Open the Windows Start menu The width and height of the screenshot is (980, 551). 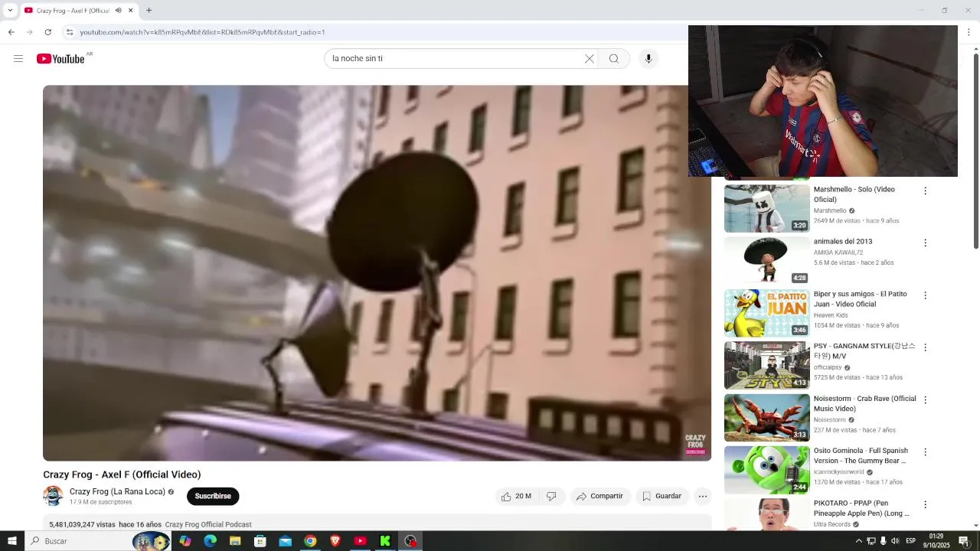pyautogui.click(x=12, y=541)
